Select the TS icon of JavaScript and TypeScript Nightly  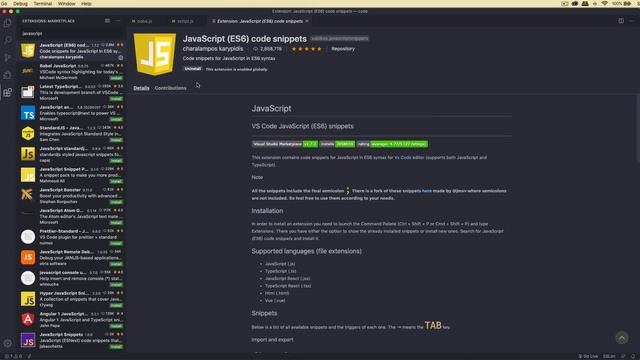(x=28, y=113)
